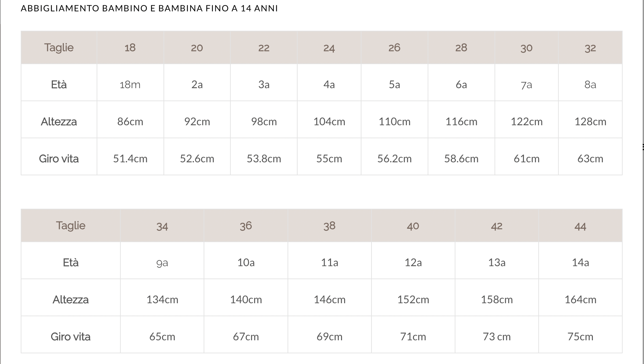Select the '18m' age cell
Image resolution: width=644 pixels, height=364 pixels.
(130, 85)
